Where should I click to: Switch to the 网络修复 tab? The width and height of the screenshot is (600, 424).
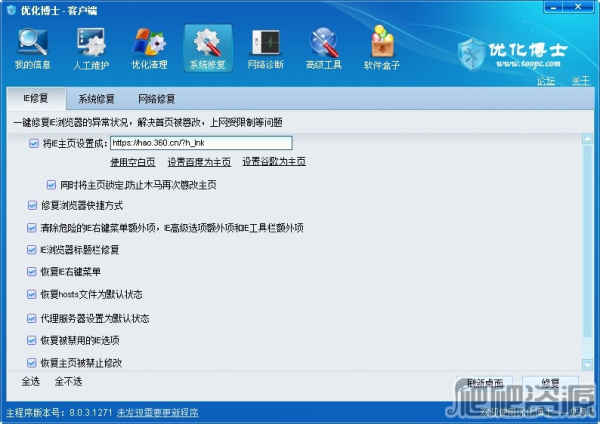(157, 99)
